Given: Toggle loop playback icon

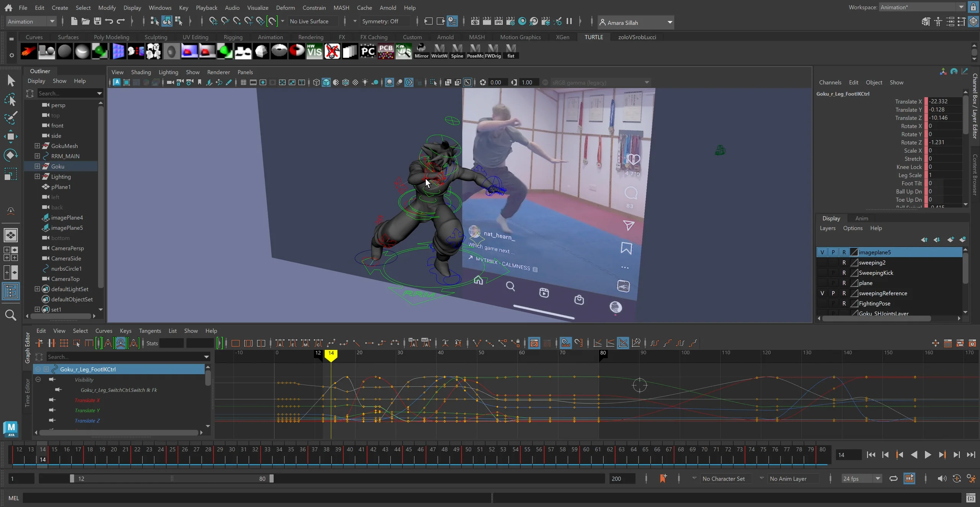Looking at the screenshot, I should (893, 478).
